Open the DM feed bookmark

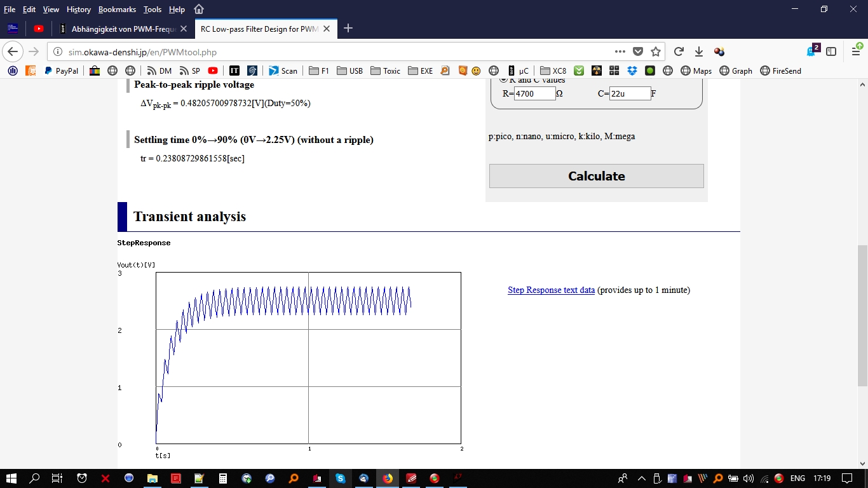tap(159, 71)
